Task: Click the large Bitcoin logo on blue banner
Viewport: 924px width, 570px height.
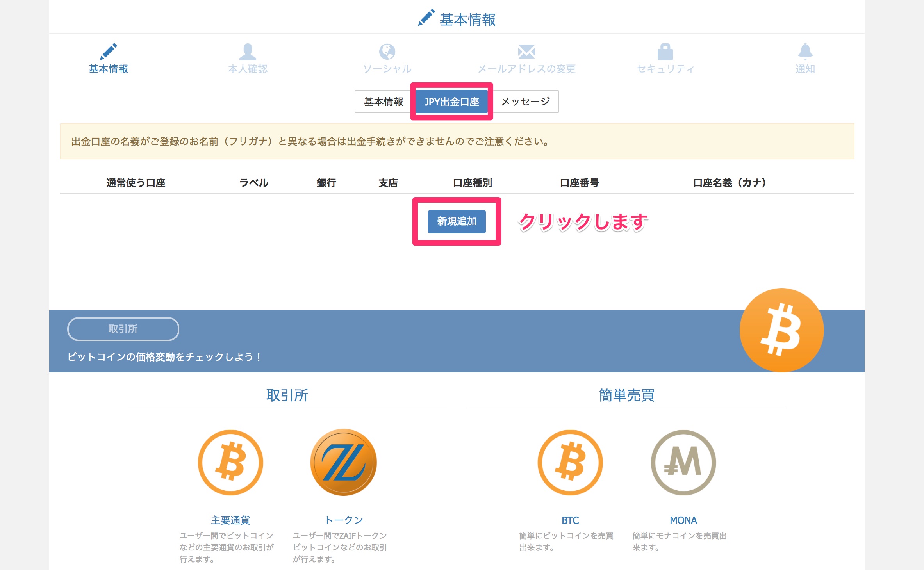Action: click(x=782, y=330)
